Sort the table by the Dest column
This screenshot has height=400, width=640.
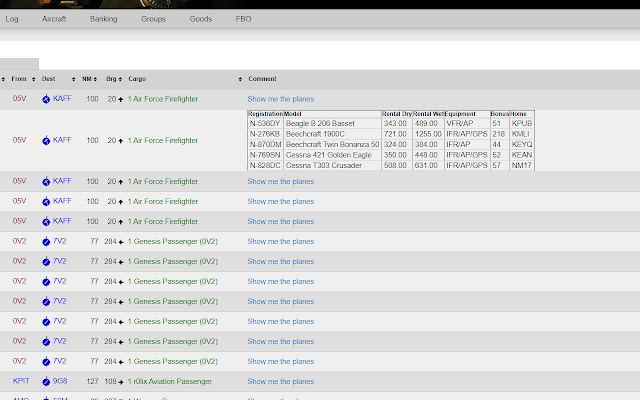(x=48, y=78)
